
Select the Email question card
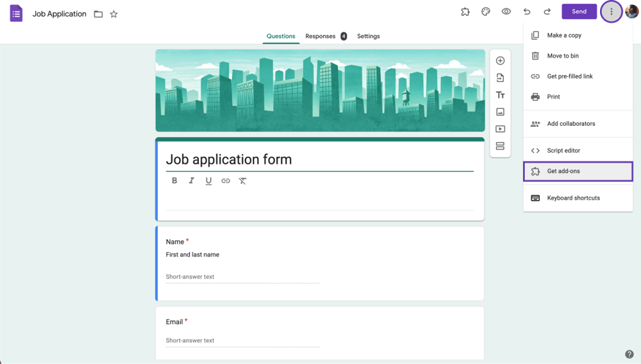[x=320, y=333]
